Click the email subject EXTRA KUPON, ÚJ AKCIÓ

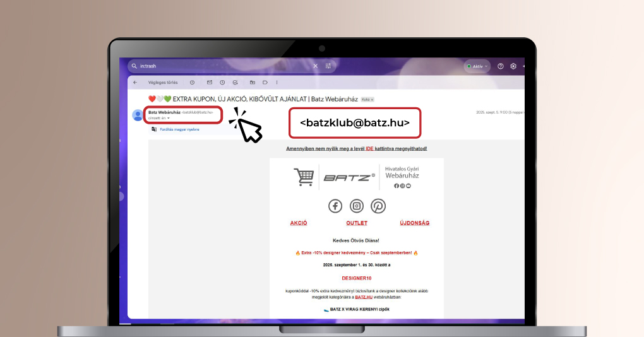point(253,99)
